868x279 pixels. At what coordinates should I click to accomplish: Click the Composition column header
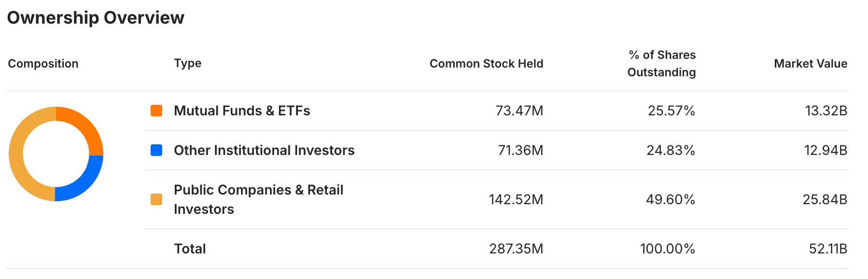pos(43,64)
